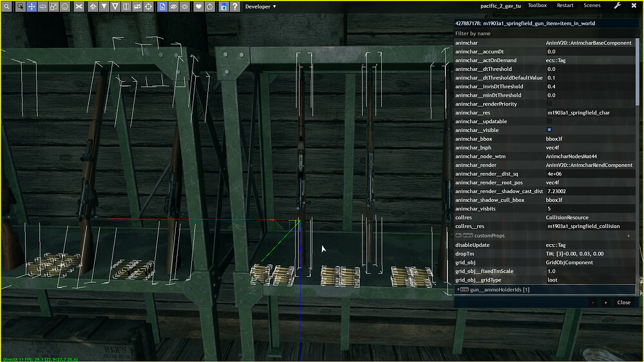Expand the gun__ammoHolderIds array row
This screenshot has width=644, height=362.
(459, 290)
